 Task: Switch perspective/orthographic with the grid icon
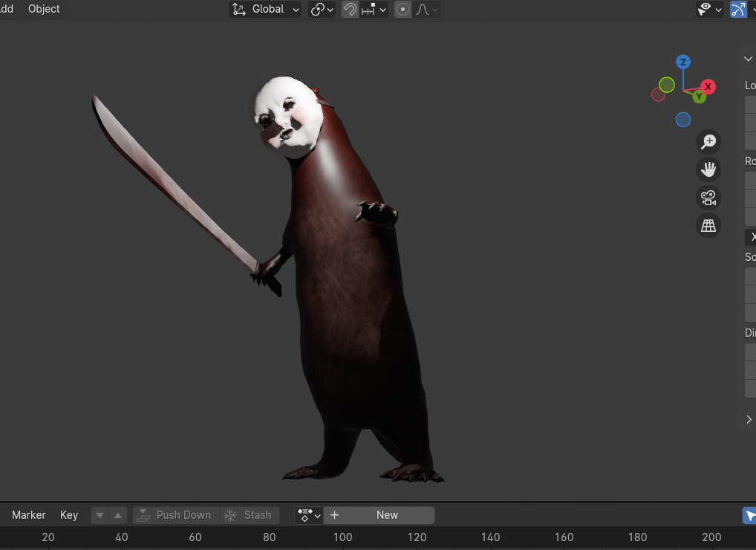tap(708, 226)
